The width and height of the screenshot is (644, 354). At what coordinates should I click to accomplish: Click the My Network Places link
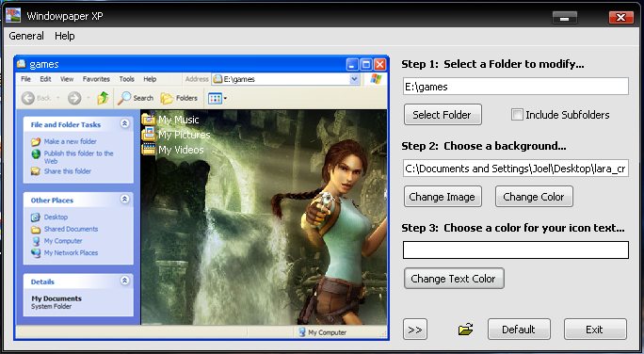click(x=71, y=252)
